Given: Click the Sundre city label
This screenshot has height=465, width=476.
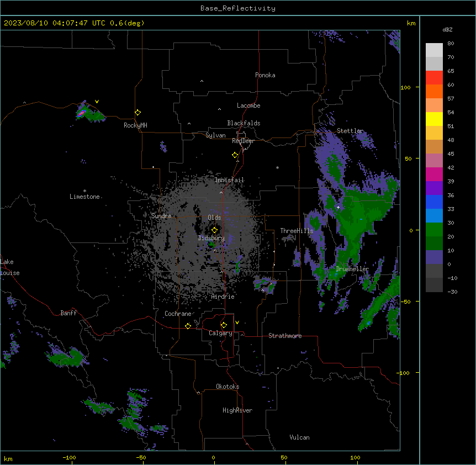Looking at the screenshot, I should 161,216.
